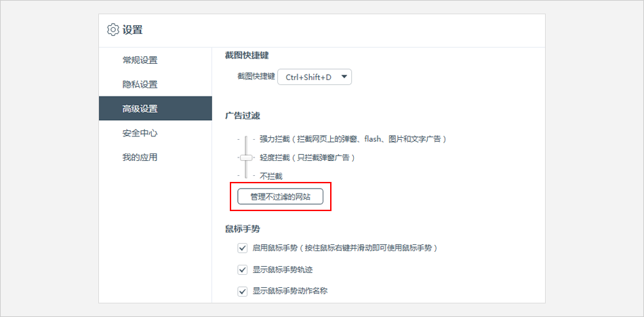
Task: Open the 我的应用 sidebar item
Action: click(140, 157)
